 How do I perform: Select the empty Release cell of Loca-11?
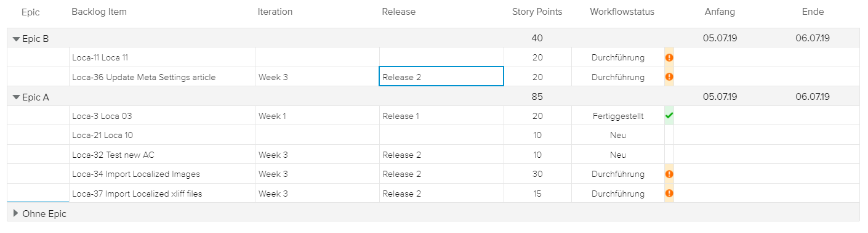point(441,57)
